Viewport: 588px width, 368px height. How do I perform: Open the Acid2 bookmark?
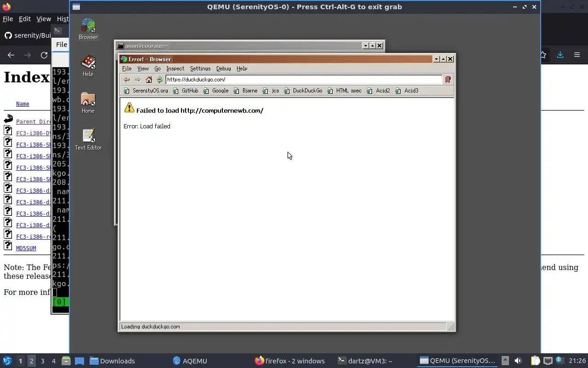pyautogui.click(x=379, y=91)
